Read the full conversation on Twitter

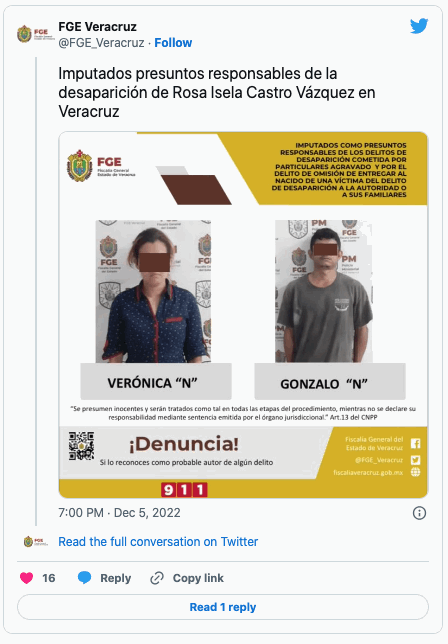(158, 542)
